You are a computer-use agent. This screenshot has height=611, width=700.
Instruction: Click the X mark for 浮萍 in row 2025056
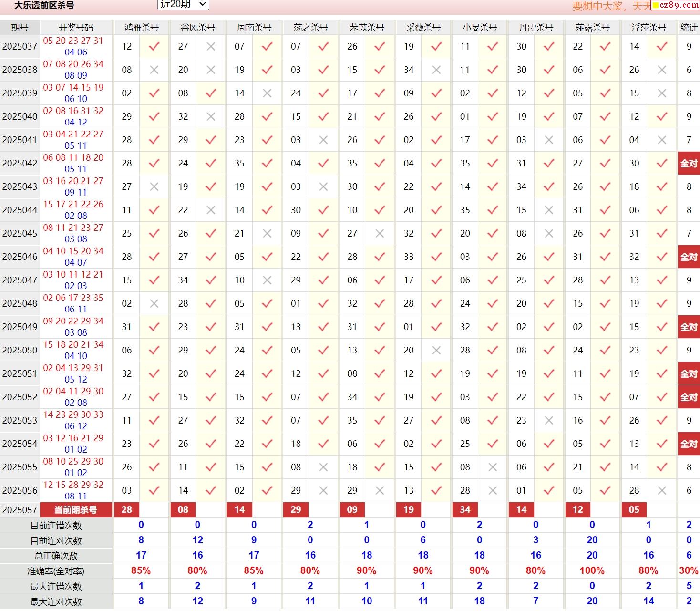click(661, 490)
